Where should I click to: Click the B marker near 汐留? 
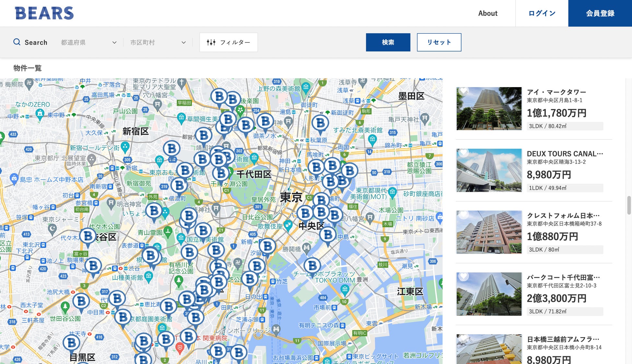[x=267, y=246]
